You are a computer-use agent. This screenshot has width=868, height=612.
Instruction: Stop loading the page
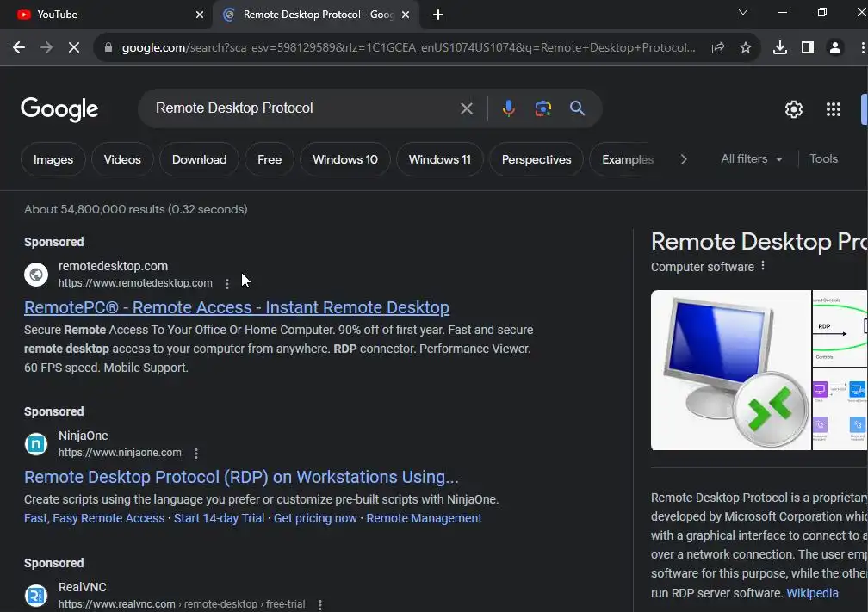74,47
